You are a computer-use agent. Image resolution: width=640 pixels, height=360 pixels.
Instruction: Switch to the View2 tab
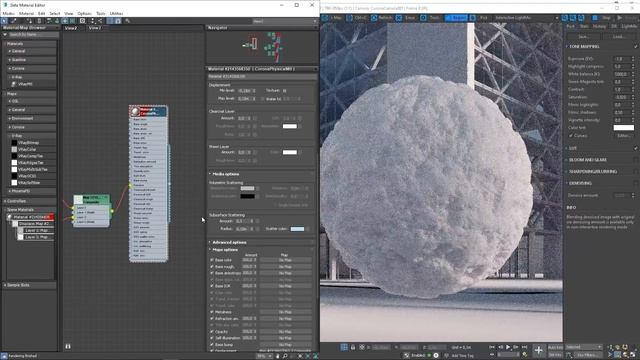(71, 28)
